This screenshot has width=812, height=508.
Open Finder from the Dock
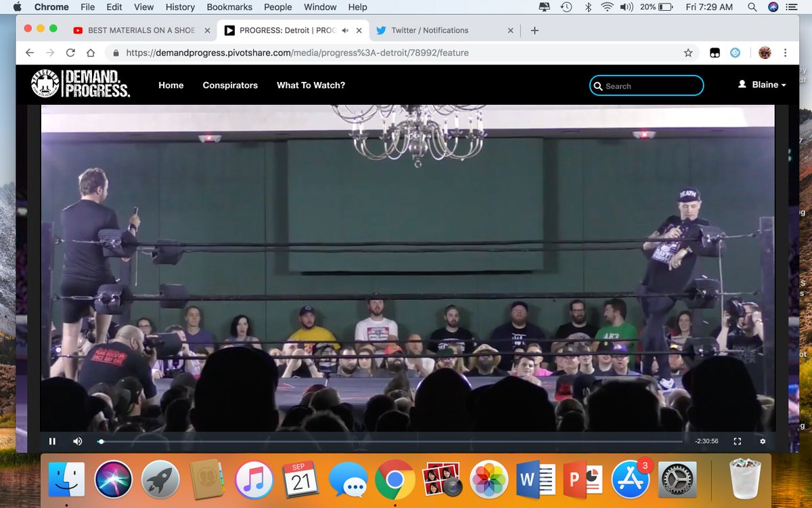pos(66,480)
